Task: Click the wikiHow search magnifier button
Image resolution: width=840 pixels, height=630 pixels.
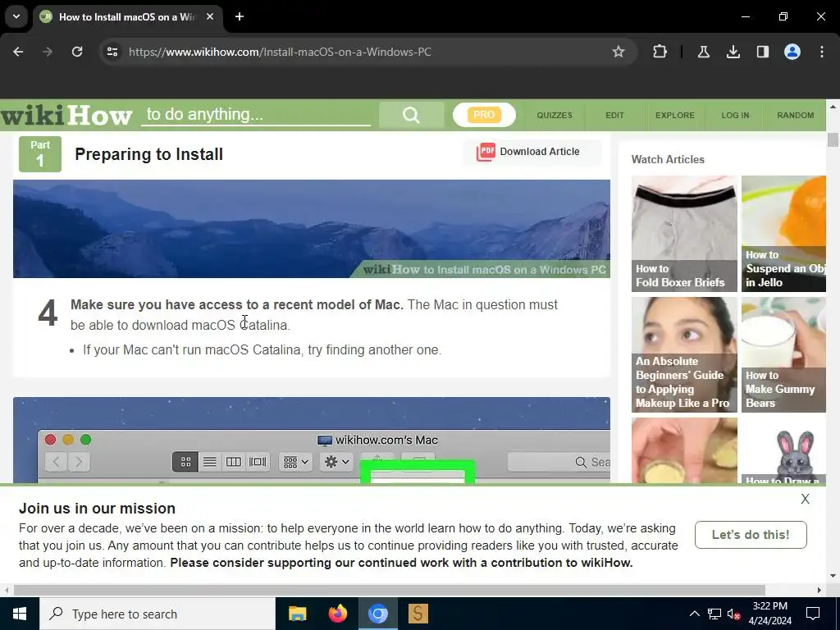Action: pyautogui.click(x=411, y=115)
